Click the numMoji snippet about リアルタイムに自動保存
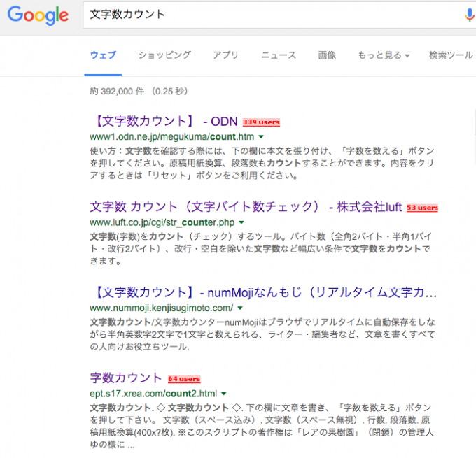Image resolution: width=476 pixels, height=458 pixels. 262,334
